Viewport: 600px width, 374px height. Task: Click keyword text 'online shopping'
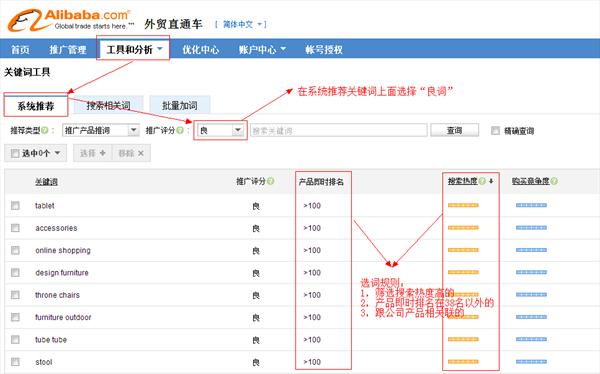(x=63, y=250)
